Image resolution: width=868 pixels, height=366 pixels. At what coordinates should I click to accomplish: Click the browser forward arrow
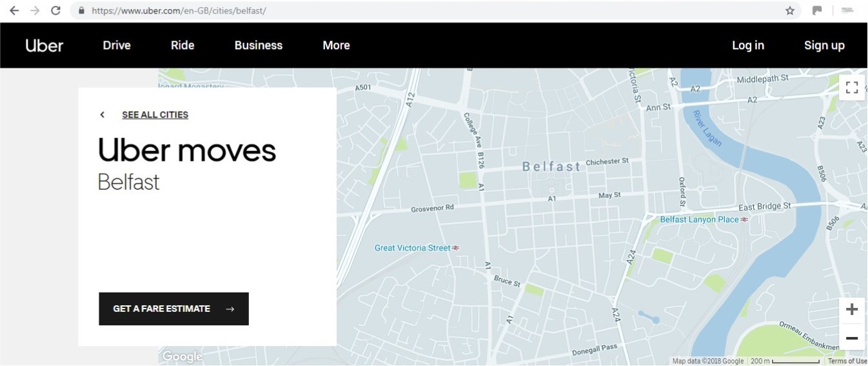click(x=35, y=10)
